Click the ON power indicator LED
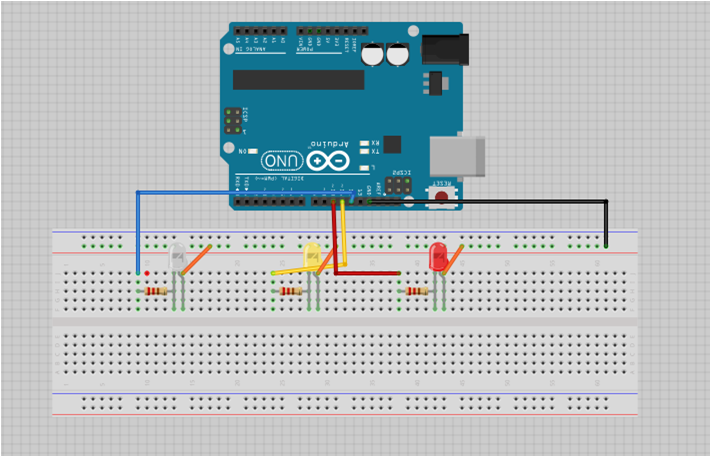This screenshot has height=457, width=711. pos(254,151)
